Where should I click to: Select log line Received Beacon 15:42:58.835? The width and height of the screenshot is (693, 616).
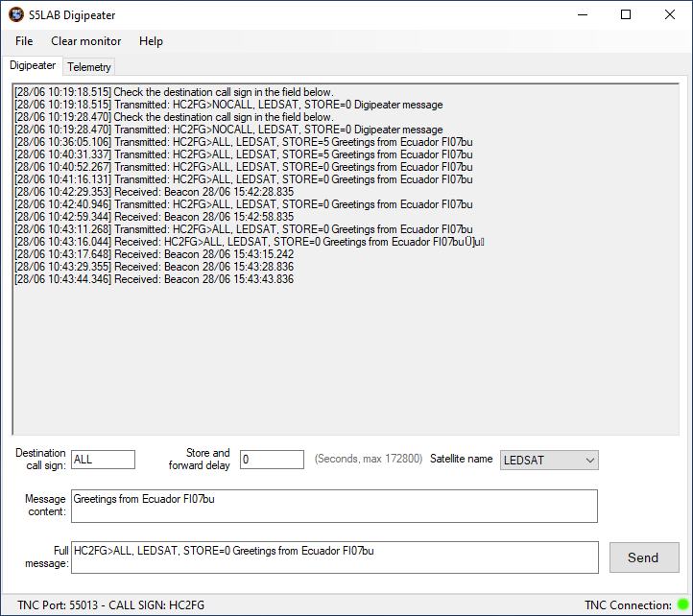coord(154,217)
